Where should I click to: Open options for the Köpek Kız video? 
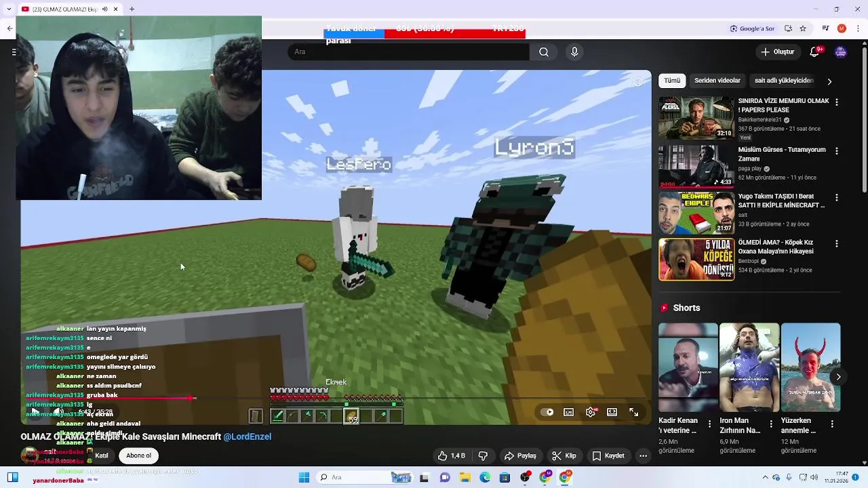pos(836,243)
